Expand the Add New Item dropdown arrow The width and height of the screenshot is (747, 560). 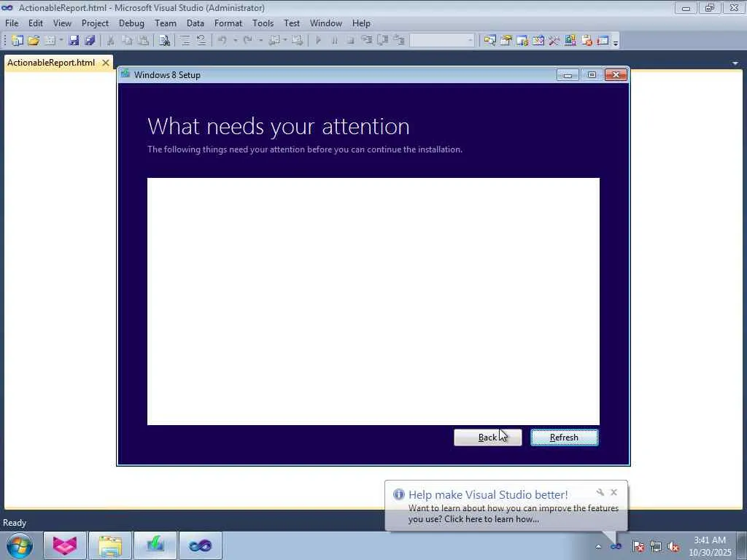coord(61,41)
